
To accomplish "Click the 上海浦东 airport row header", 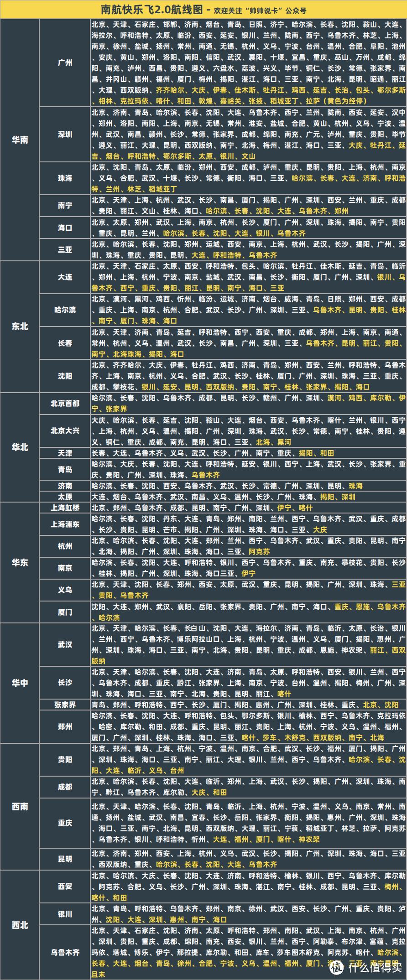I will [65, 524].
